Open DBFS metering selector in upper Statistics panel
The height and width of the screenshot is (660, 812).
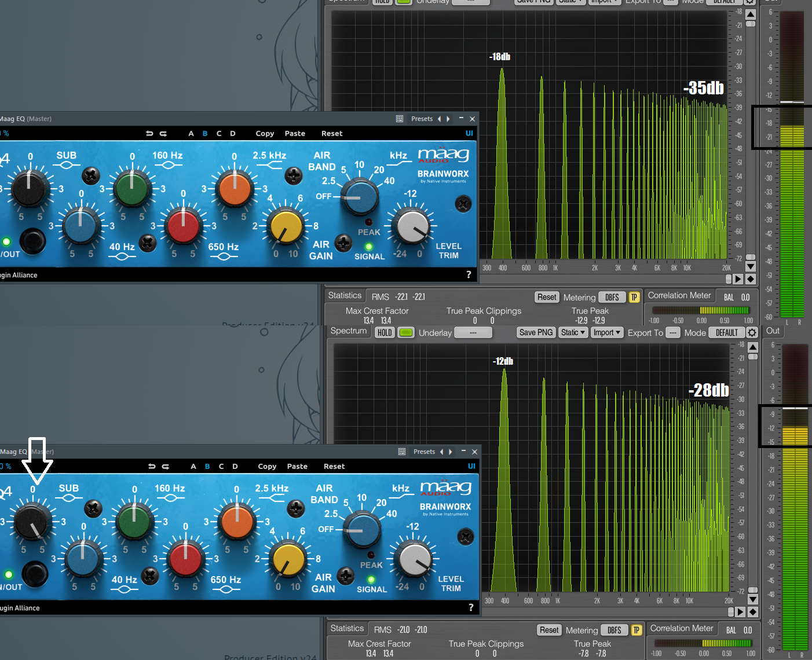tap(612, 297)
